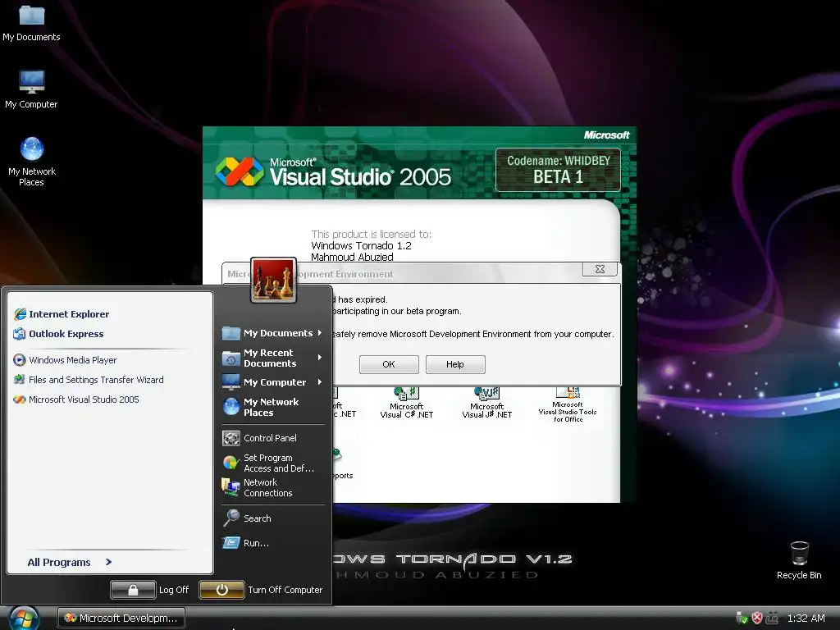The image size is (840, 630).
Task: Expand My Documents submenu arrow
Action: [x=320, y=333]
